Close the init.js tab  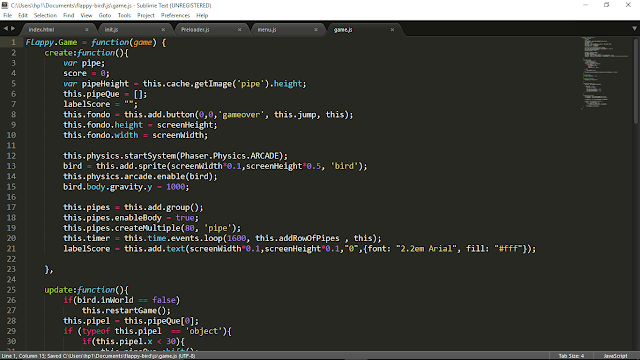pyautogui.click(x=163, y=30)
